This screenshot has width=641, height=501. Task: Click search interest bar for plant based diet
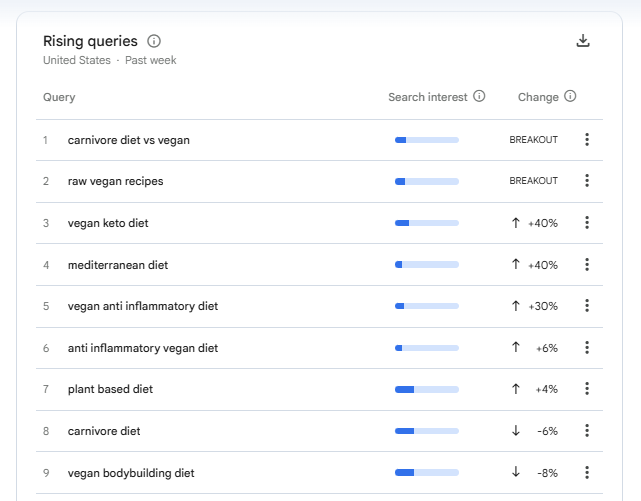coord(427,389)
